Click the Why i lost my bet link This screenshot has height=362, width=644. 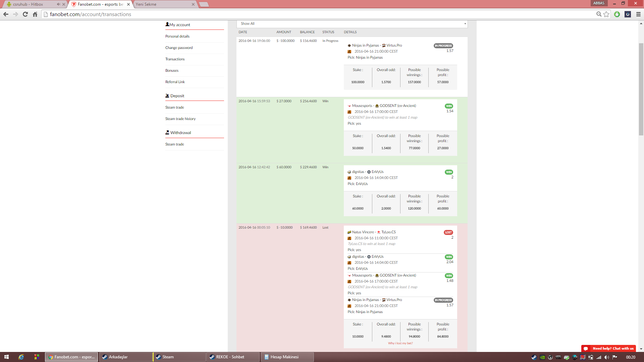[400, 343]
